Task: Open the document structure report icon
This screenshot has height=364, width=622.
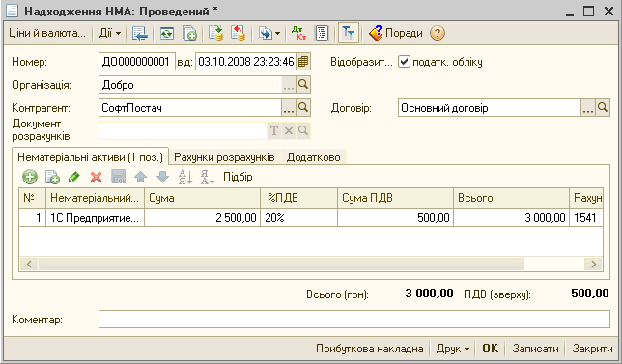Action: click(323, 33)
